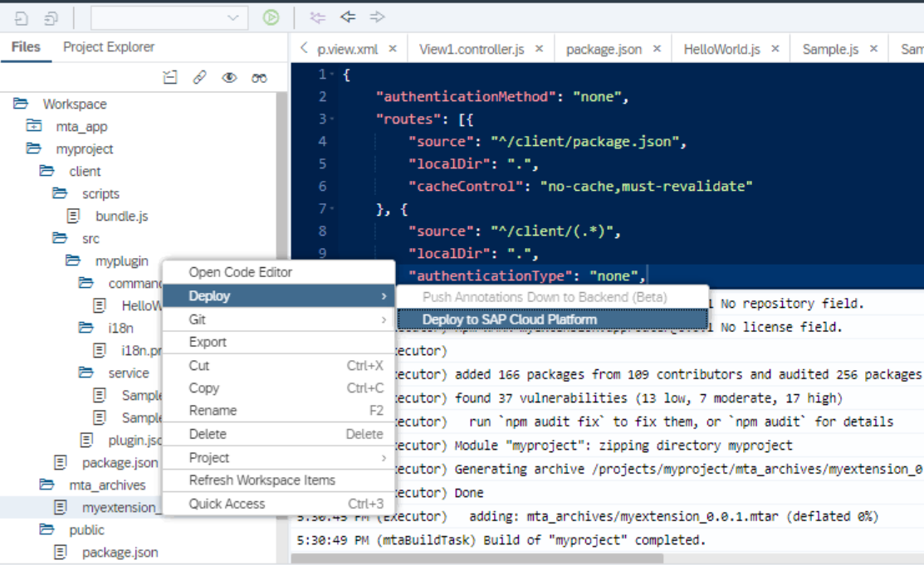Image resolution: width=924 pixels, height=565 pixels.
Task: Select bundle.js file in tree
Action: [x=121, y=217]
